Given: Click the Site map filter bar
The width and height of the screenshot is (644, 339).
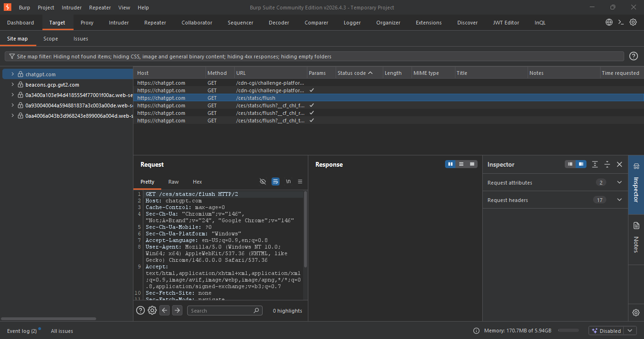Looking at the screenshot, I should (314, 56).
